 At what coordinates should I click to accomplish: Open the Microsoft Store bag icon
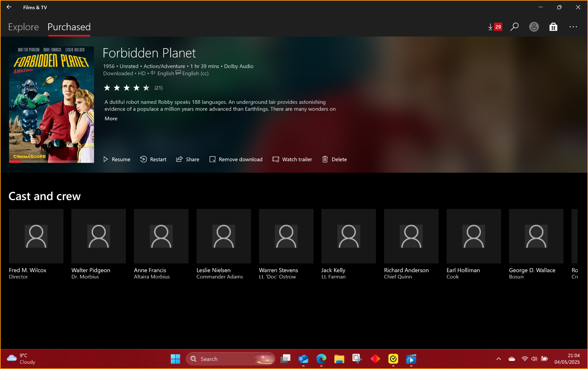(x=553, y=27)
